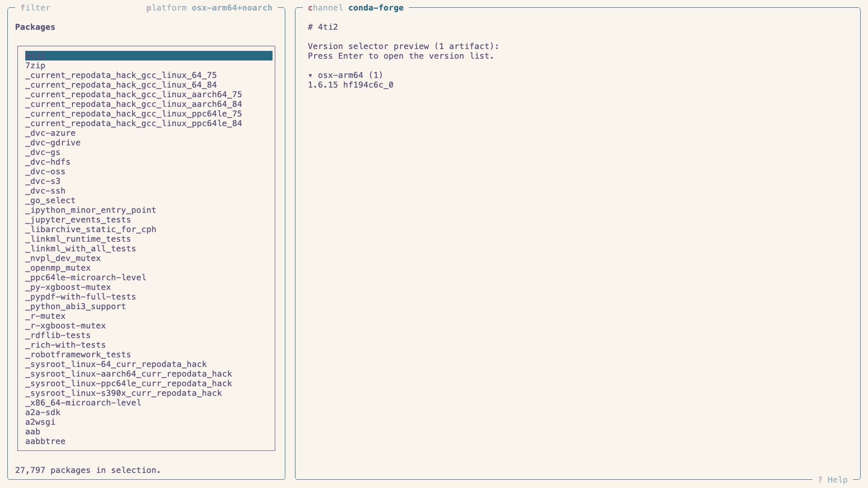Select the a2wsgi package
This screenshot has height=488, width=868.
[x=40, y=422]
